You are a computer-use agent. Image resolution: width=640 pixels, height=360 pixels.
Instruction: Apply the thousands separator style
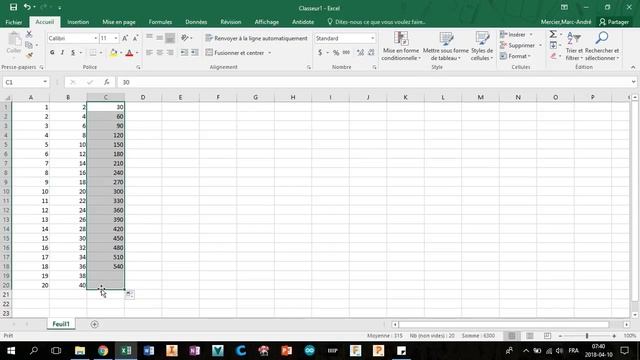tap(346, 53)
